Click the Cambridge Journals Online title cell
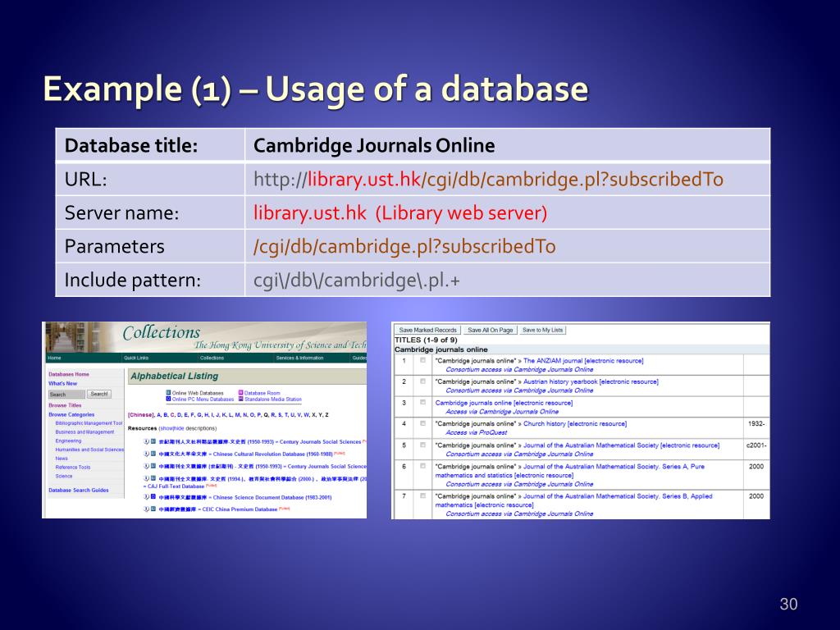 coord(507,145)
